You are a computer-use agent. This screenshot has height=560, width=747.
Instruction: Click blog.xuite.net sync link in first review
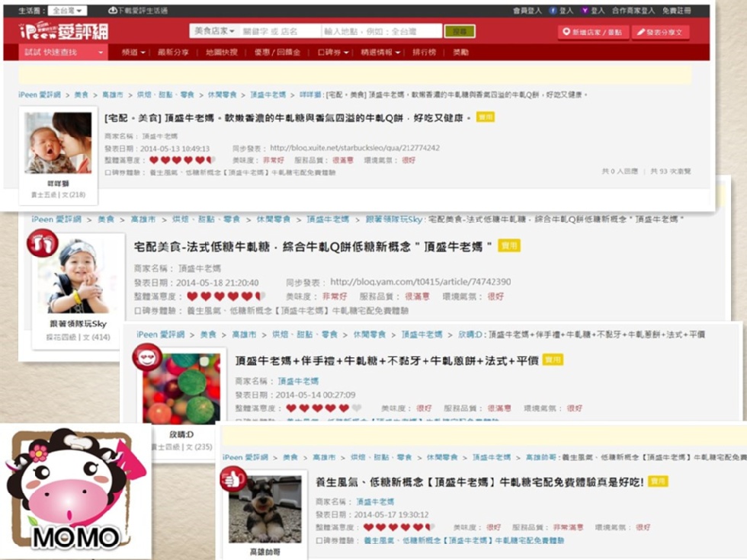pyautogui.click(x=354, y=148)
